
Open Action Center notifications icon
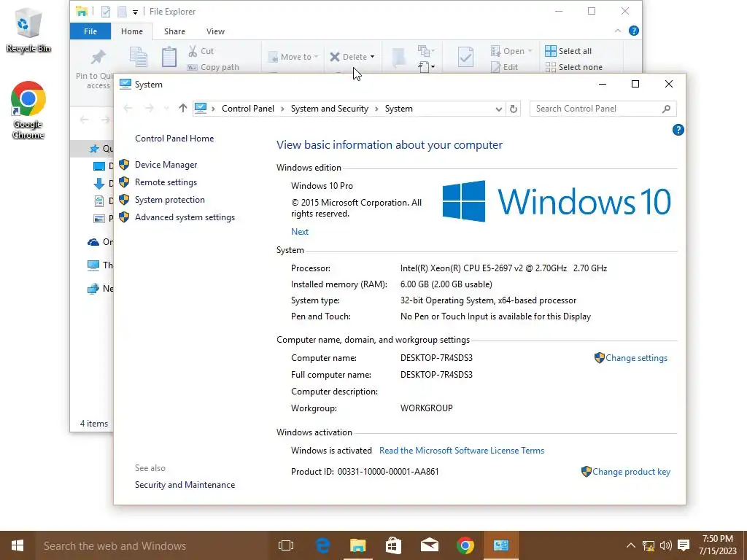tap(684, 545)
